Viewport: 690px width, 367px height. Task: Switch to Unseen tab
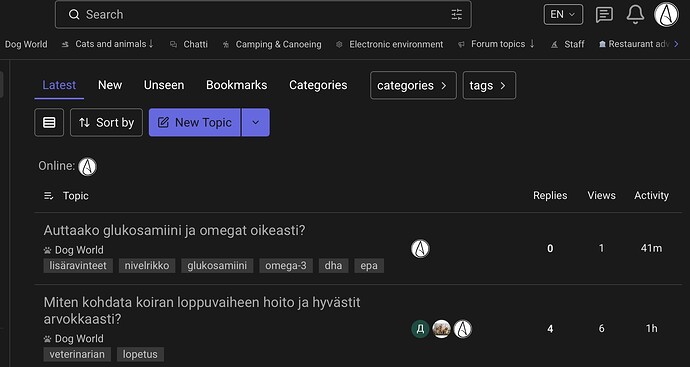164,85
